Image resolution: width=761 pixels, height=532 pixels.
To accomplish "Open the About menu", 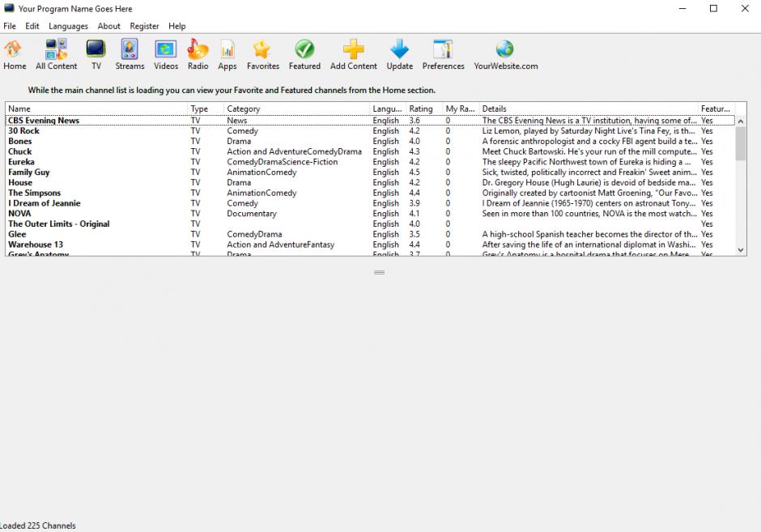I will (x=108, y=26).
